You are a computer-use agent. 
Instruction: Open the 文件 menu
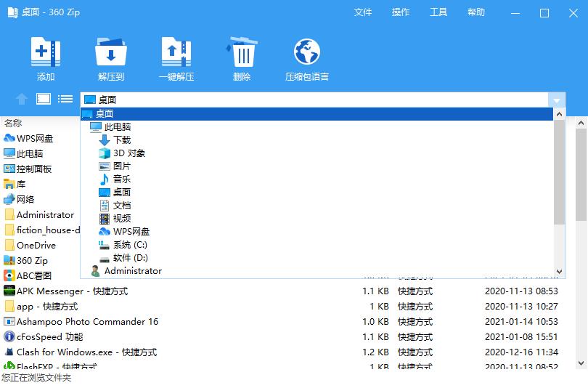click(363, 12)
